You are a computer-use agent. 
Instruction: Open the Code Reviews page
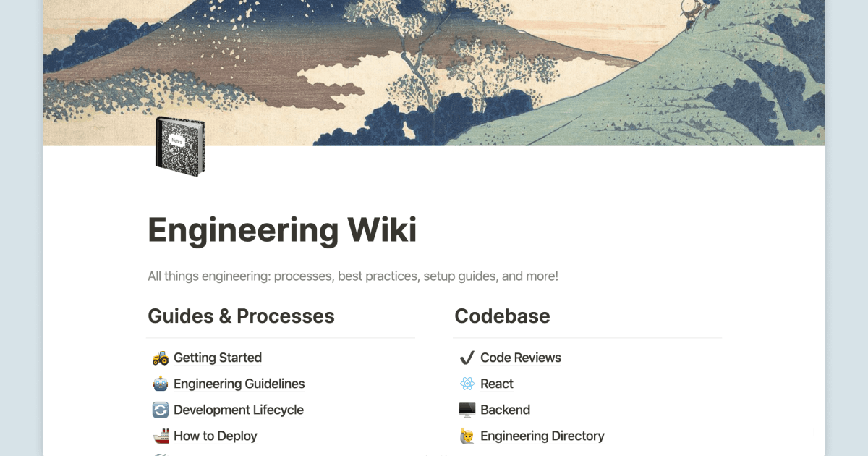coord(521,358)
